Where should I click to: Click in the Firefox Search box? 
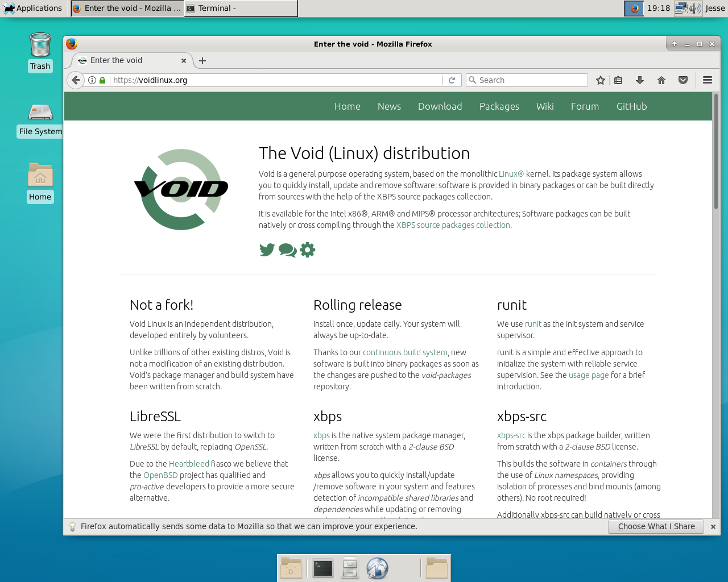coord(527,80)
